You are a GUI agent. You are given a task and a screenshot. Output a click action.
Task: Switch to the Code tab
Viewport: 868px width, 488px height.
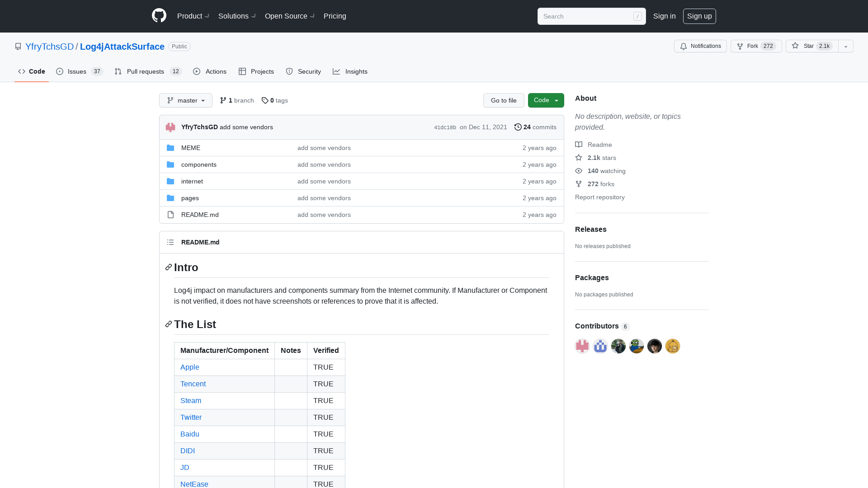(32, 71)
